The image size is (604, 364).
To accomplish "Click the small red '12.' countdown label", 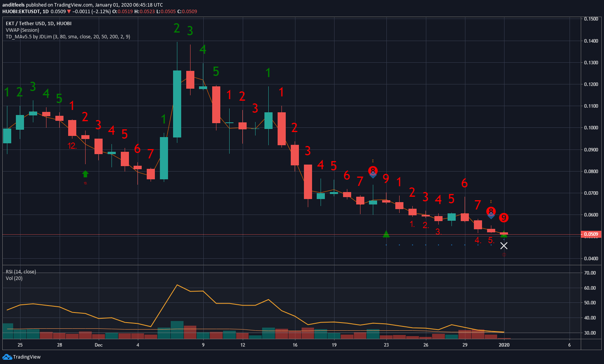I will 72,146.
